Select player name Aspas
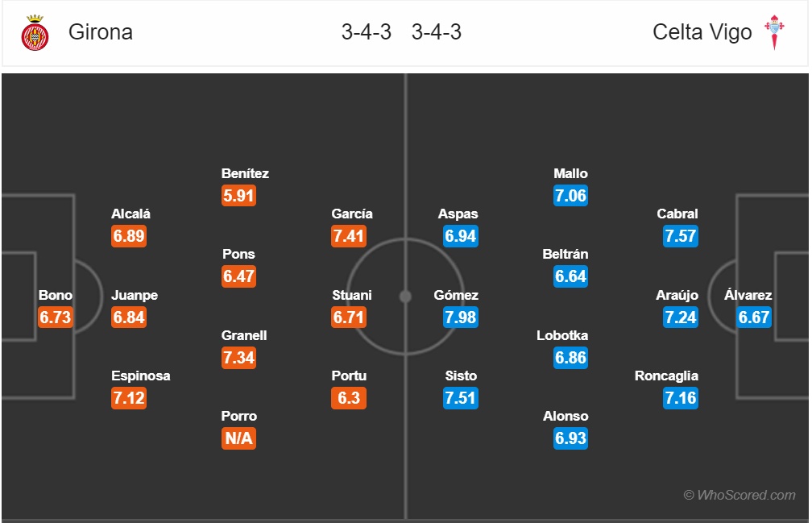 coord(458,214)
